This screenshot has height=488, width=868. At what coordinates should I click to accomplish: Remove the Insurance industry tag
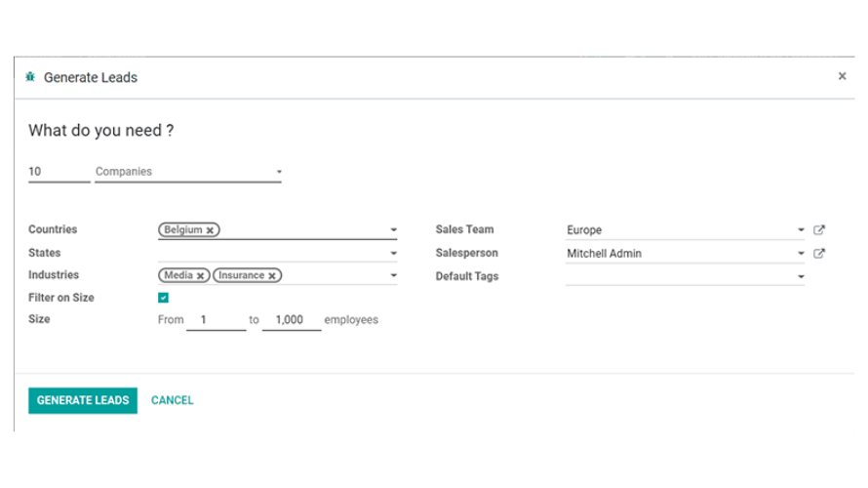pos(272,276)
